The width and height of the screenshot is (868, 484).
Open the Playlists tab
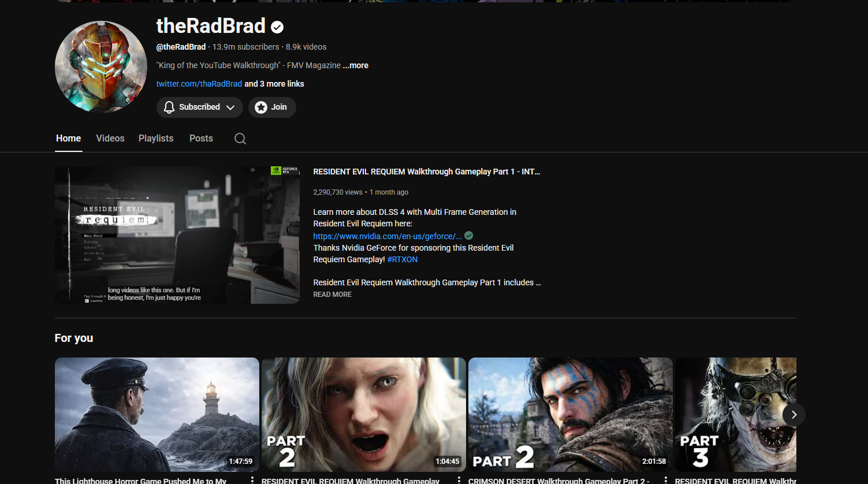(x=156, y=139)
